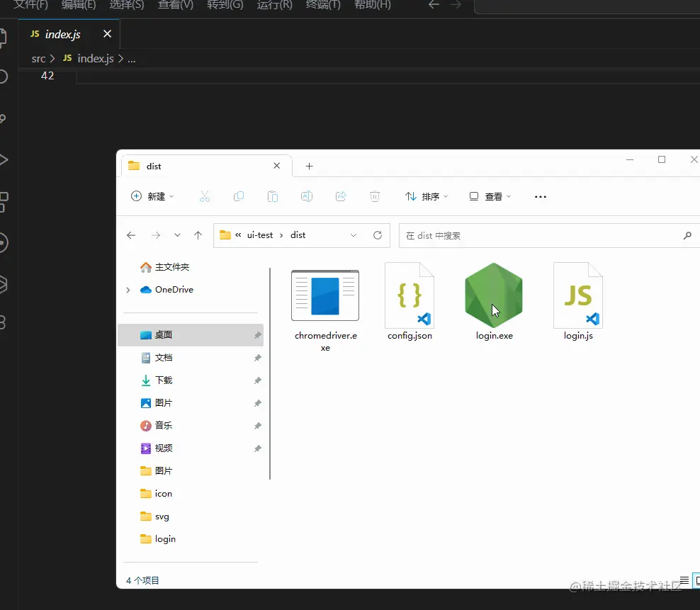Close the index.js editor tab
This screenshot has width=700, height=610.
[107, 34]
